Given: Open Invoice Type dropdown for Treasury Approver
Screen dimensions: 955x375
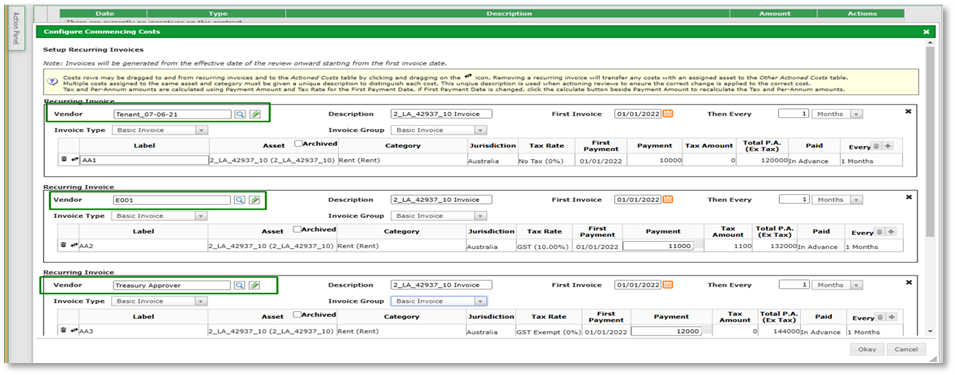Looking at the screenshot, I should [x=160, y=301].
